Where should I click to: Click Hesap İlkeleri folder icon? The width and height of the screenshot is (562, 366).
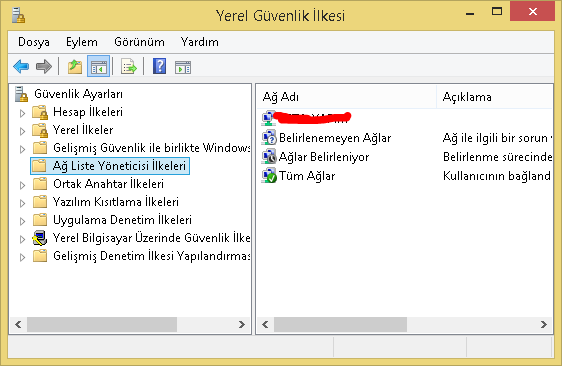tap(40, 112)
